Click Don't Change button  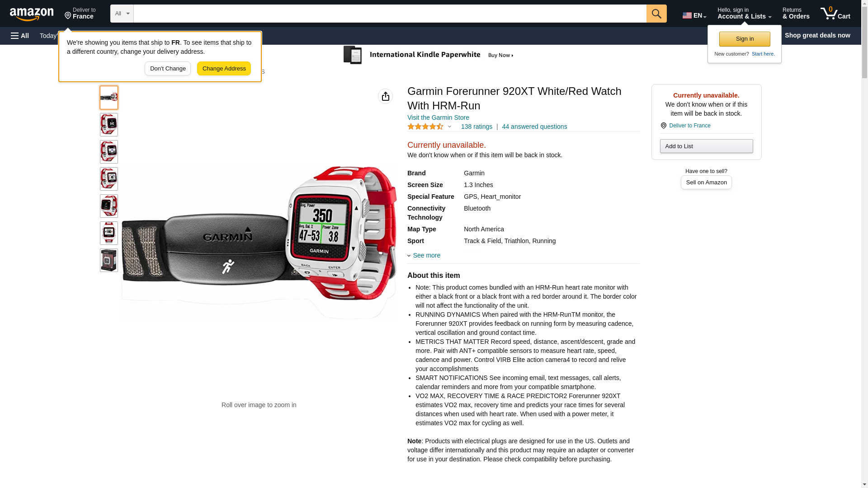168,69
